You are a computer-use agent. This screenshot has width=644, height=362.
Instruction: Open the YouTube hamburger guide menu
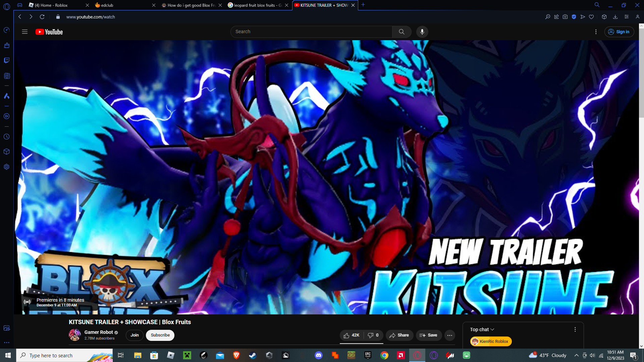pyautogui.click(x=24, y=32)
